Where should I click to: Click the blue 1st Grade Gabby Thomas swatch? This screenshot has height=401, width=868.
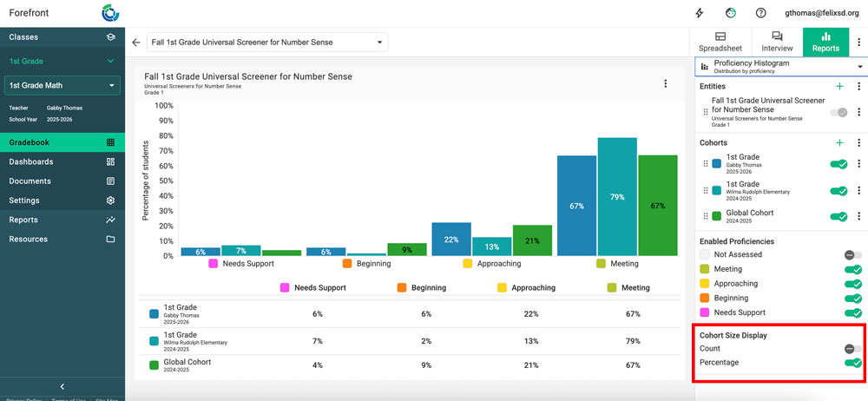point(716,163)
